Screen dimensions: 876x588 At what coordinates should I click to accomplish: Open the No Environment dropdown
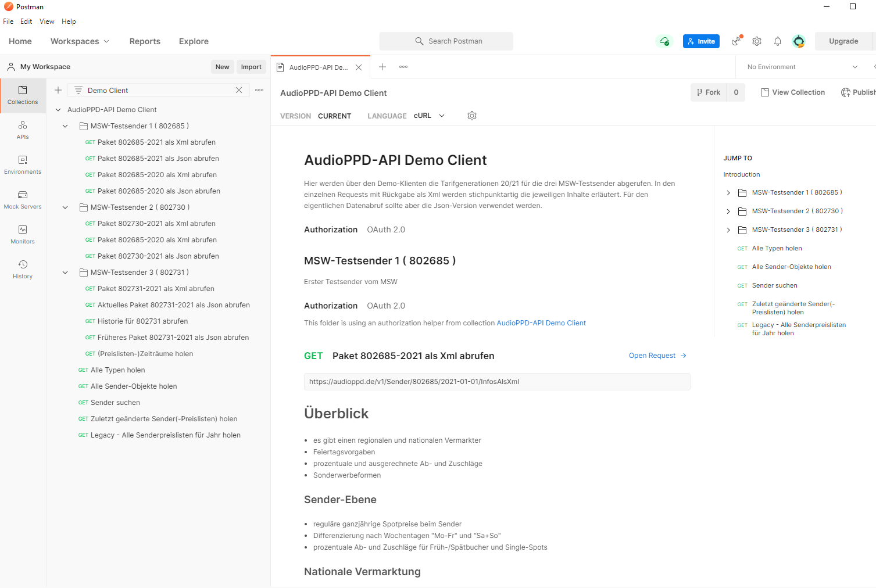coord(802,67)
